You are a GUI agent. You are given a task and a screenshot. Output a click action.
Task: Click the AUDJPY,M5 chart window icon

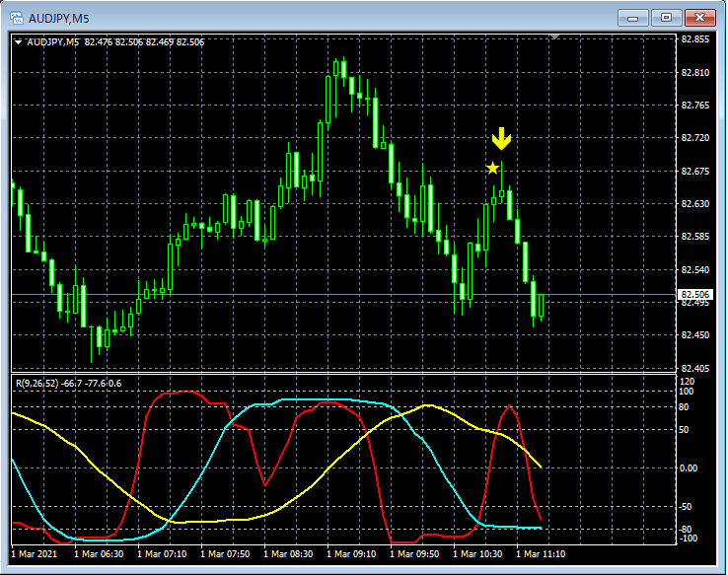(x=17, y=18)
